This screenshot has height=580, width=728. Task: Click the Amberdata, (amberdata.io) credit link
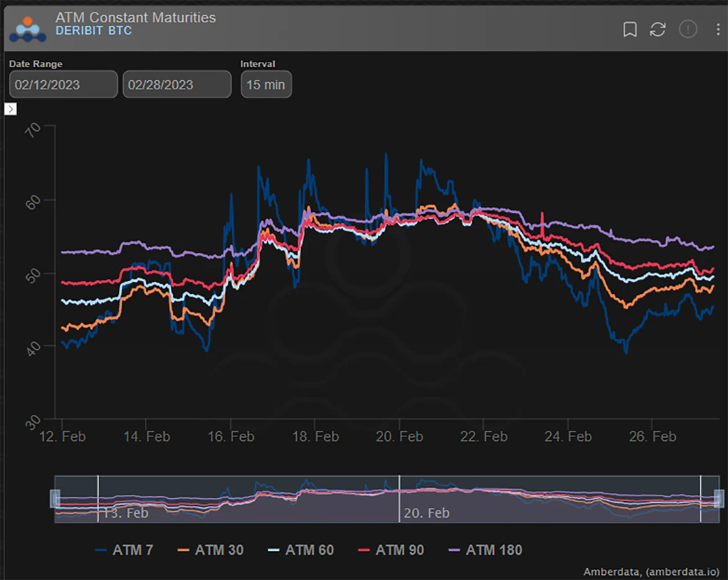[652, 572]
